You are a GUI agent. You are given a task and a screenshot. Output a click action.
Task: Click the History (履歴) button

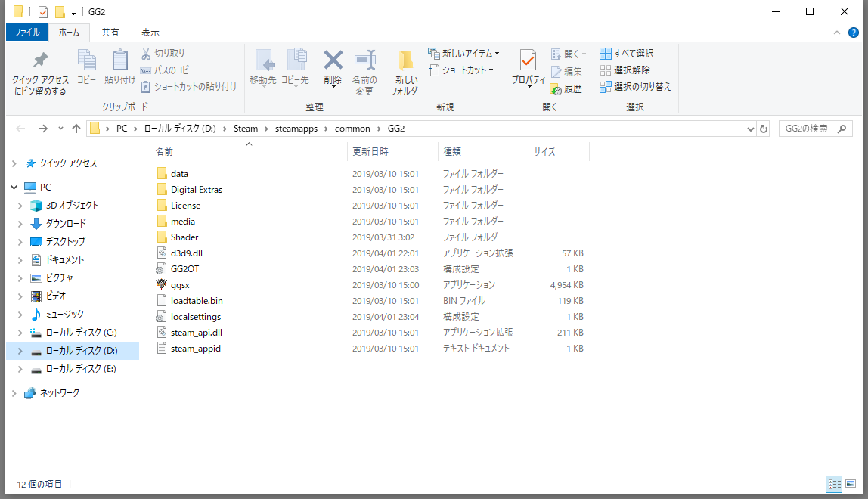click(x=566, y=88)
